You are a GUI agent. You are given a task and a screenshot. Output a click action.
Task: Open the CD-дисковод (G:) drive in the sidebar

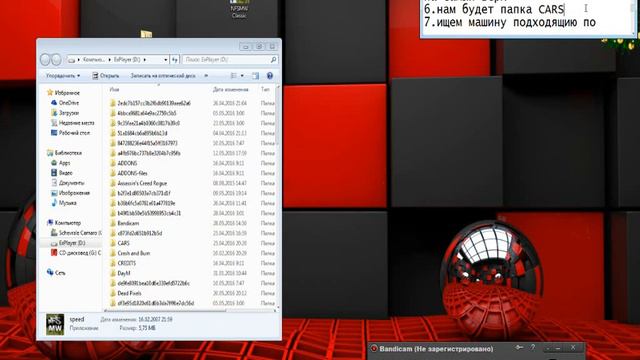tap(75, 253)
